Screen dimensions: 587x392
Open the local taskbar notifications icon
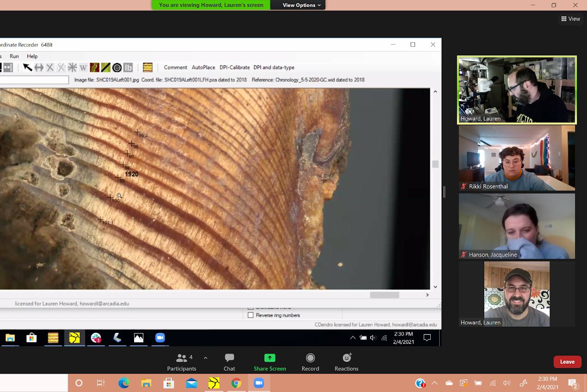[x=574, y=383]
